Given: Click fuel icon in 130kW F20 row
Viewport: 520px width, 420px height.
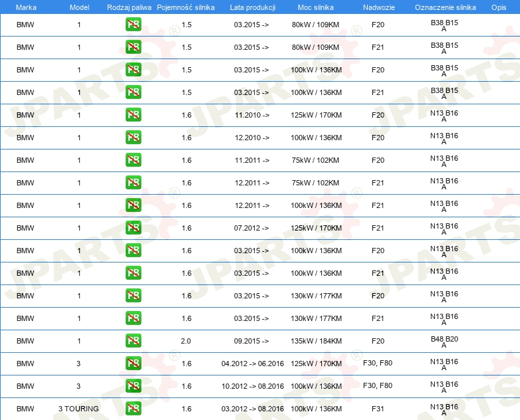Looking at the screenshot, I should (133, 295).
